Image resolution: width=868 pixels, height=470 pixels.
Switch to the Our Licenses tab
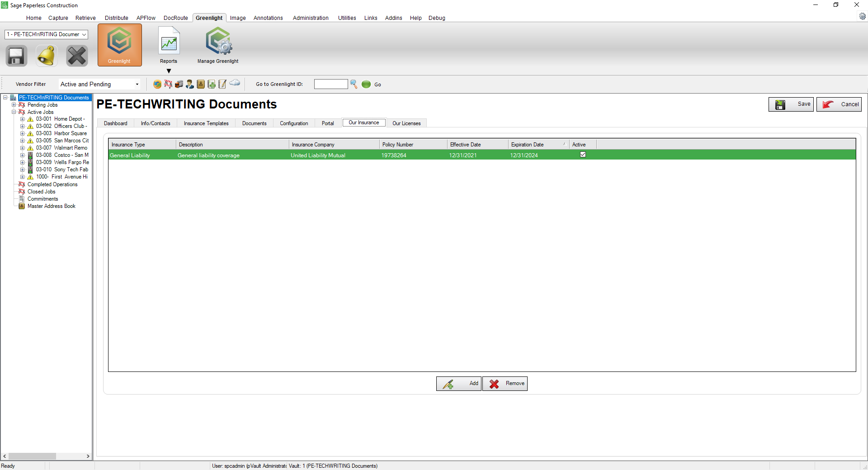(406, 123)
